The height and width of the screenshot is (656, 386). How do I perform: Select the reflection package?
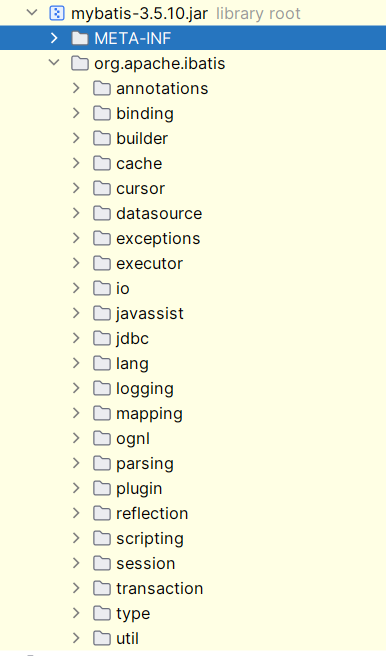[x=152, y=513]
